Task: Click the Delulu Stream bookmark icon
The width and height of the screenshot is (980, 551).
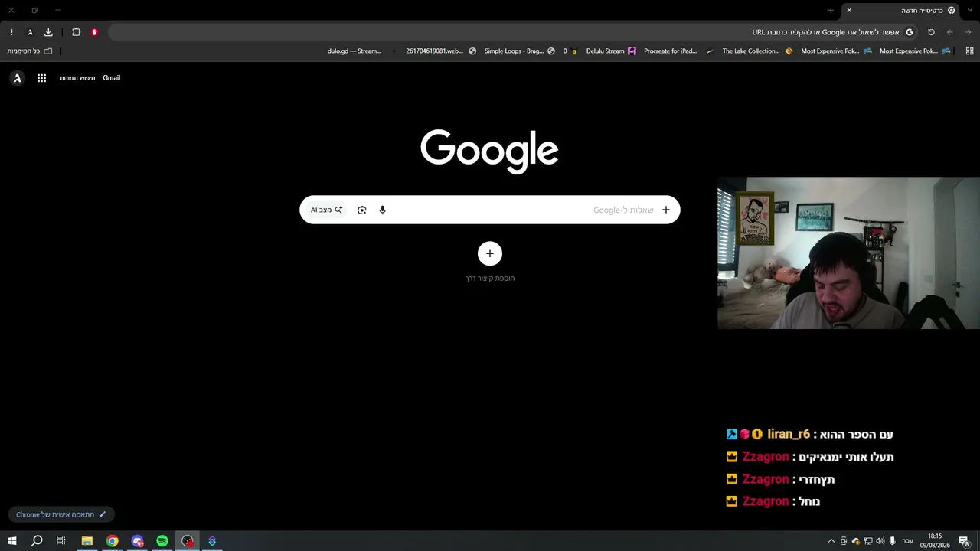Action: pyautogui.click(x=632, y=51)
